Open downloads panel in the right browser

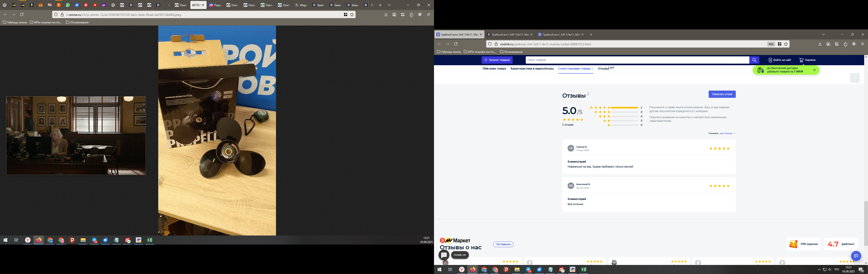coord(820,44)
